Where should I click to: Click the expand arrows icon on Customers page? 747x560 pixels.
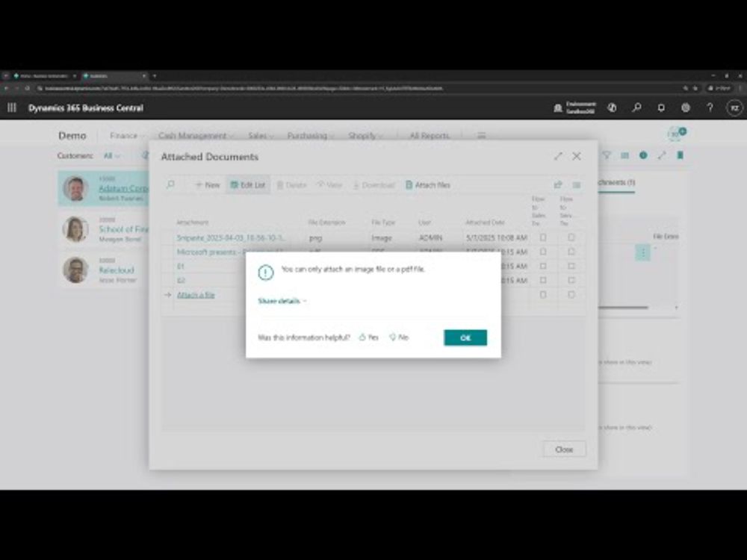pyautogui.click(x=662, y=155)
